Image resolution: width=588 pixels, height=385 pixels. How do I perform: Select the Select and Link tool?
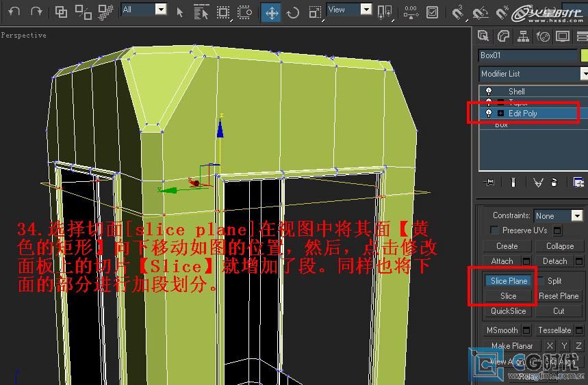(61, 12)
